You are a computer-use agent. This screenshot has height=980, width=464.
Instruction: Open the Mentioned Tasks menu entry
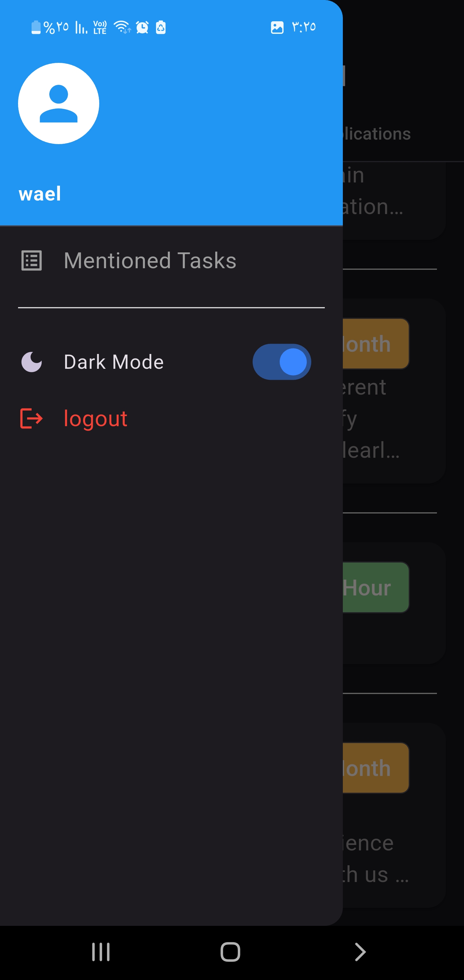[x=171, y=260]
